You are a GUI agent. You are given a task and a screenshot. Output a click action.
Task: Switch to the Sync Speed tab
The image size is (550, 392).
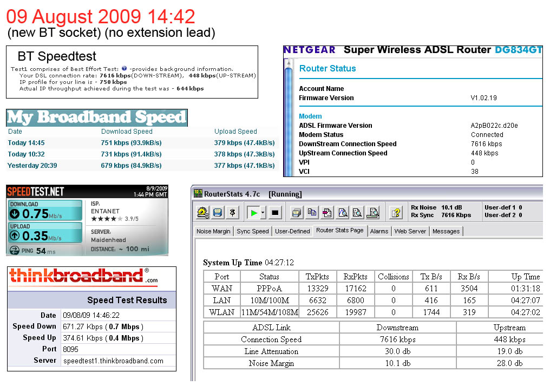coord(253,231)
